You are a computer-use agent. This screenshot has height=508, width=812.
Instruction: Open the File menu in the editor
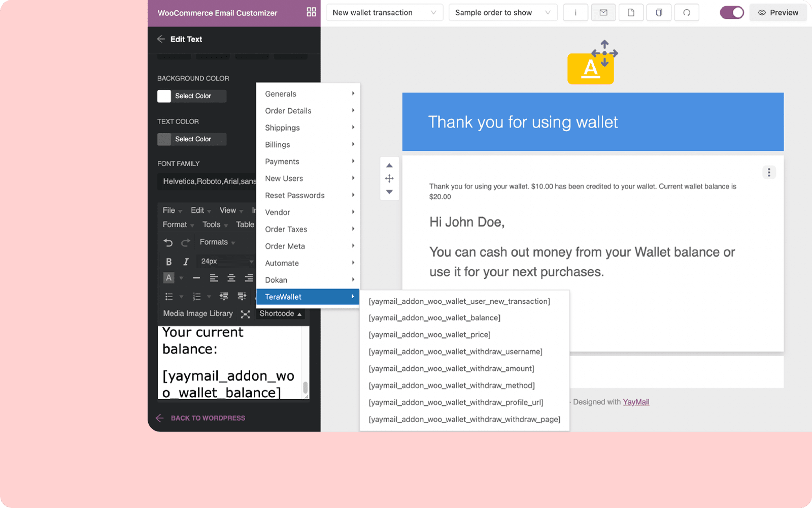(172, 210)
